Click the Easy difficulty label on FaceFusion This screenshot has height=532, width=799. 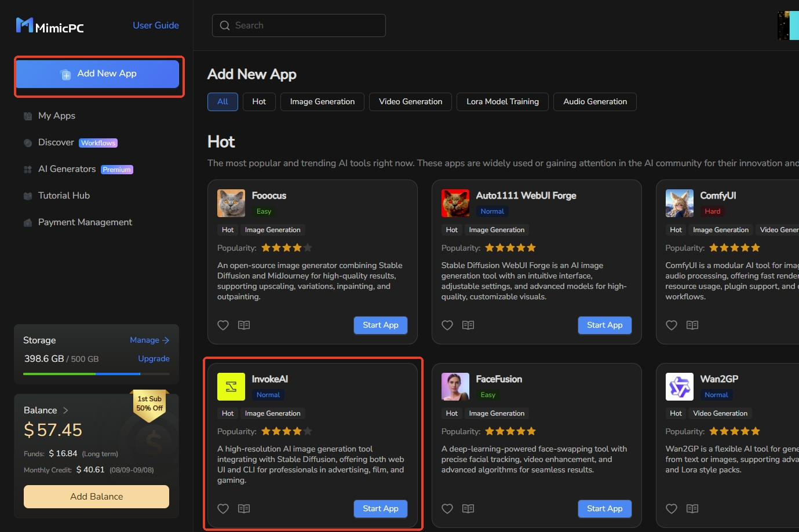pos(488,395)
